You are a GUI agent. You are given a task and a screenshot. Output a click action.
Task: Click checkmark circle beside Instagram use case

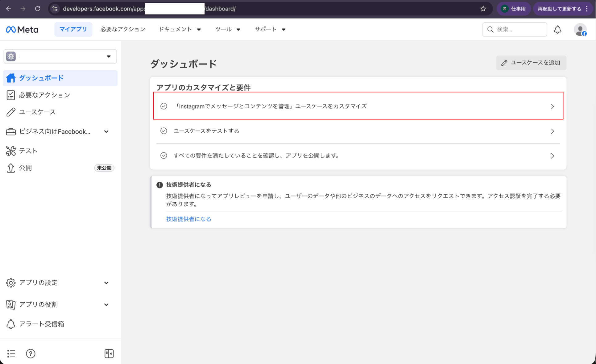[x=163, y=106]
